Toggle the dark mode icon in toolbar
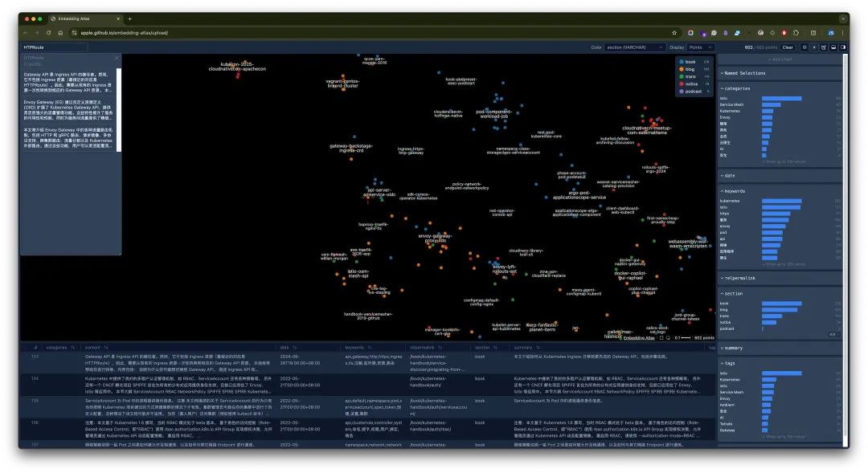The image size is (868, 473). point(814,47)
